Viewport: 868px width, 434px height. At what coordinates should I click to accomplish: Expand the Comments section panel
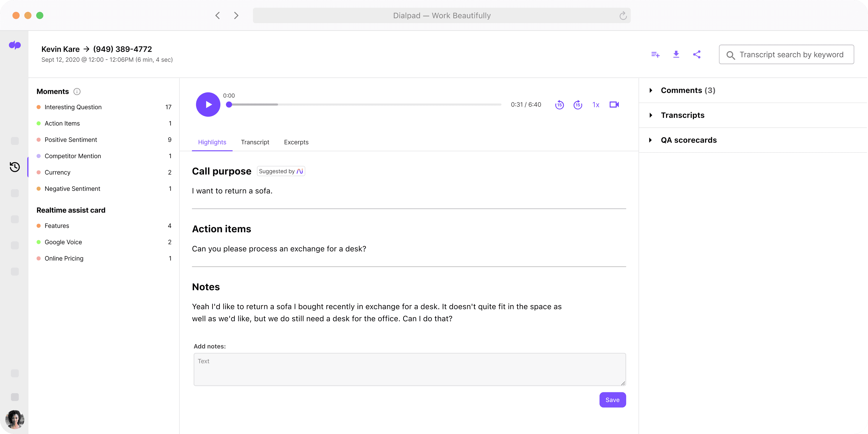[x=651, y=90]
